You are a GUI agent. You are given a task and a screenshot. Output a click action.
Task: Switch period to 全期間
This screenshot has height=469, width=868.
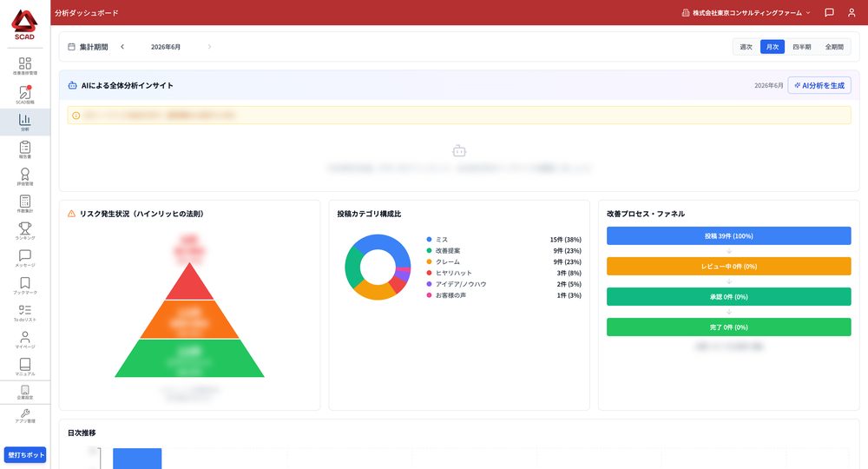[834, 47]
